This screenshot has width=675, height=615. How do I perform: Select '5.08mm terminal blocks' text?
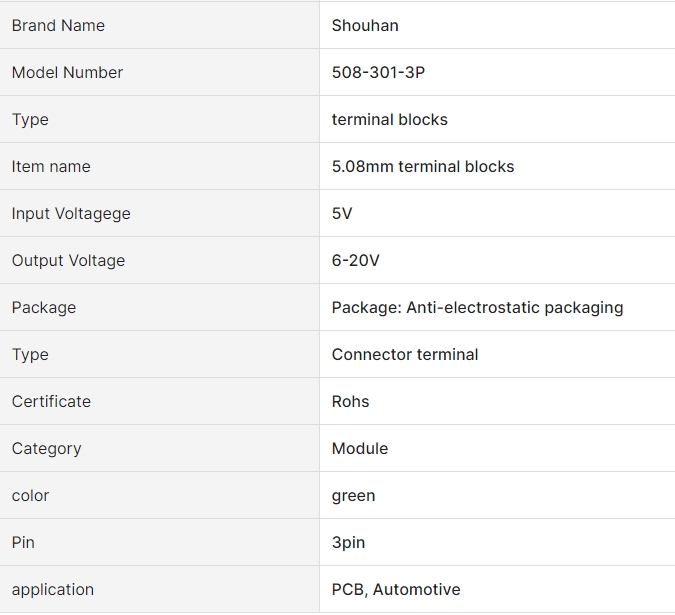click(423, 166)
